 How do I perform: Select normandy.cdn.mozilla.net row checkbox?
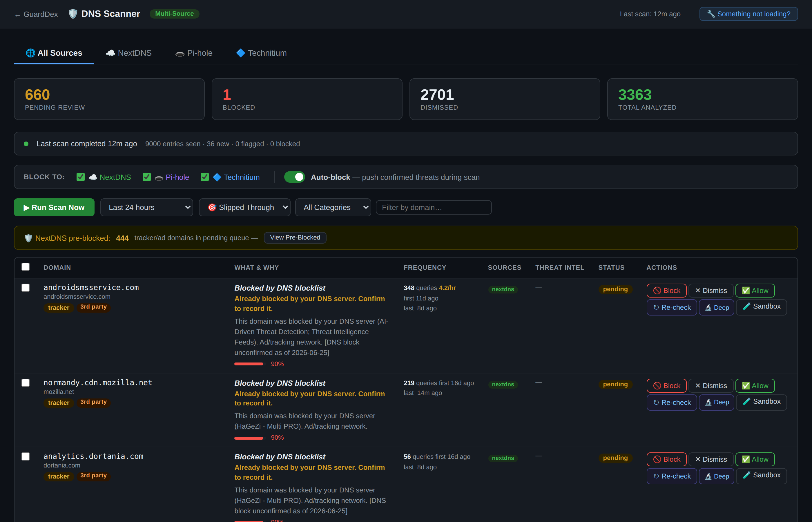point(26,383)
